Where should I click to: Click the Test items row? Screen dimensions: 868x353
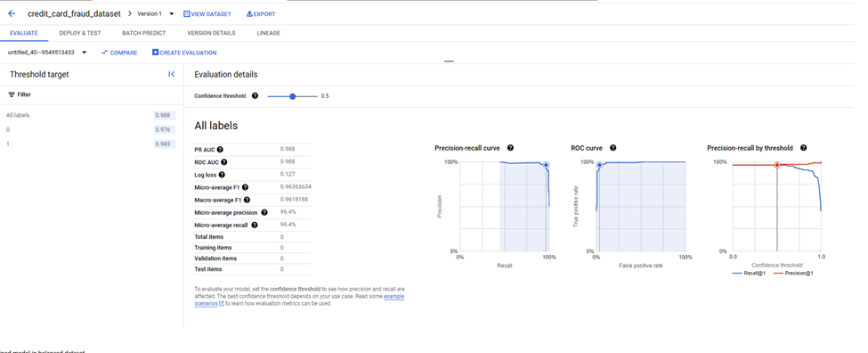(253, 269)
